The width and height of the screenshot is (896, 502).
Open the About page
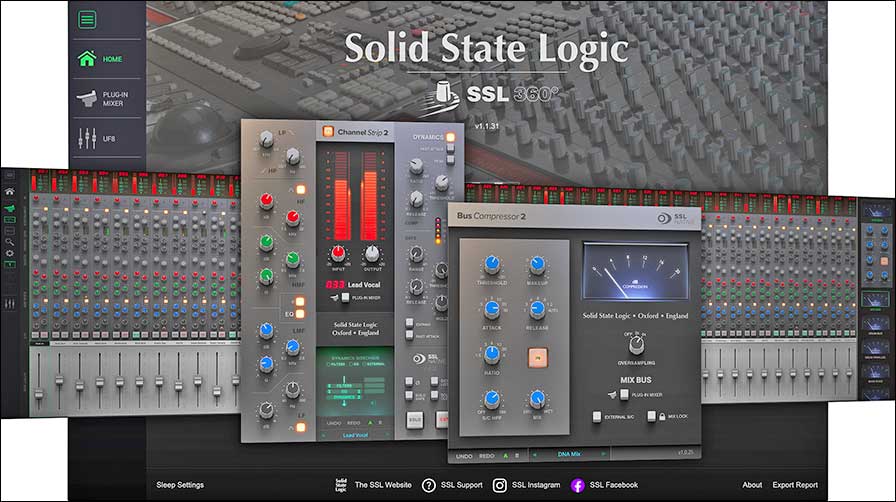tap(752, 485)
